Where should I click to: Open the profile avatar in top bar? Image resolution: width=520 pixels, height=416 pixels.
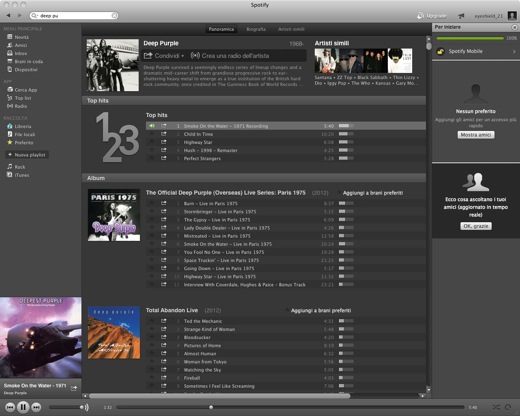point(512,15)
